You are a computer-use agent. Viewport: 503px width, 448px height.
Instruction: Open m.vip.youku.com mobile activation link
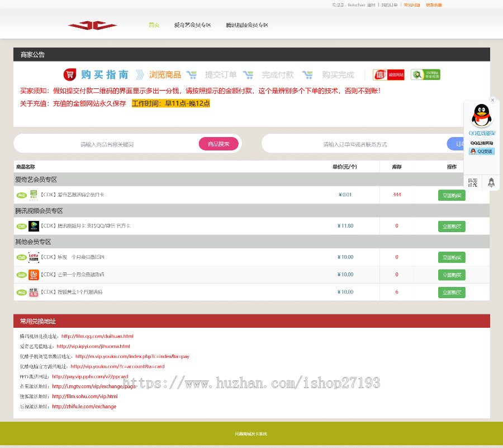(x=132, y=356)
